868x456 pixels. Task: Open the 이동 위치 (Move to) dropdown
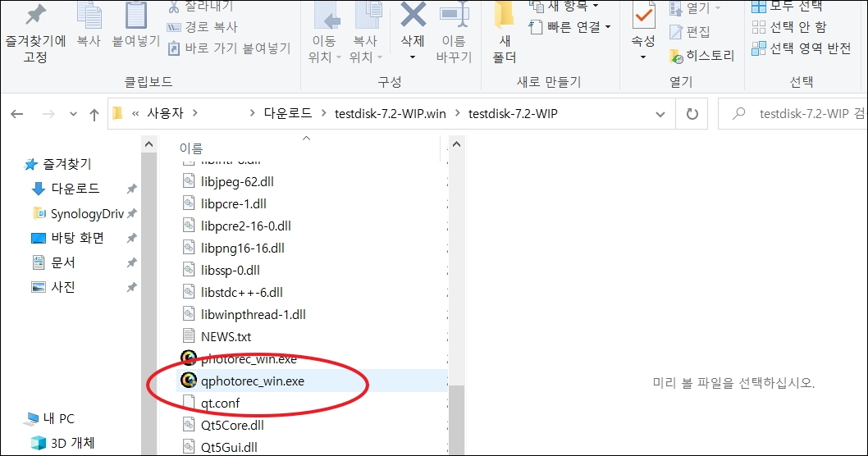(x=324, y=33)
